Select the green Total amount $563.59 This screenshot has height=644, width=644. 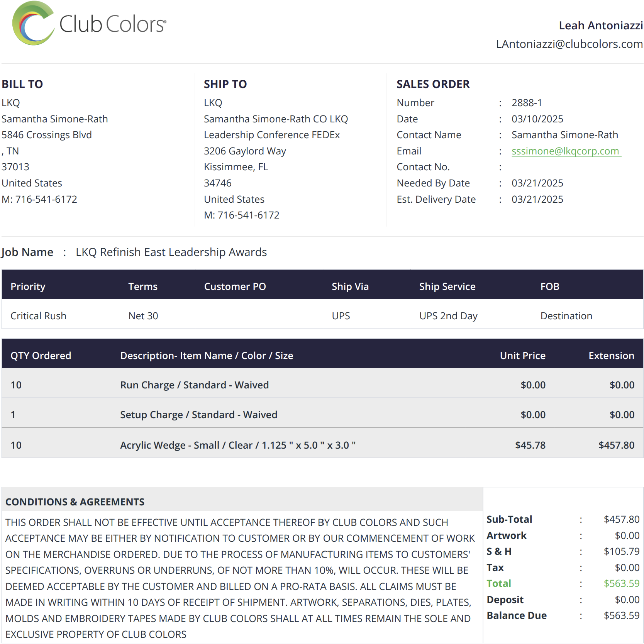coord(621,583)
